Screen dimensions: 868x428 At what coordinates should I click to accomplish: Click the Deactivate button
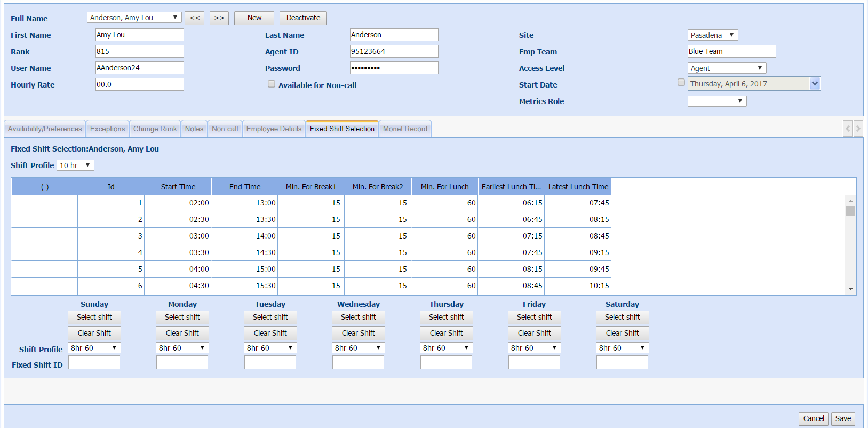tap(303, 18)
